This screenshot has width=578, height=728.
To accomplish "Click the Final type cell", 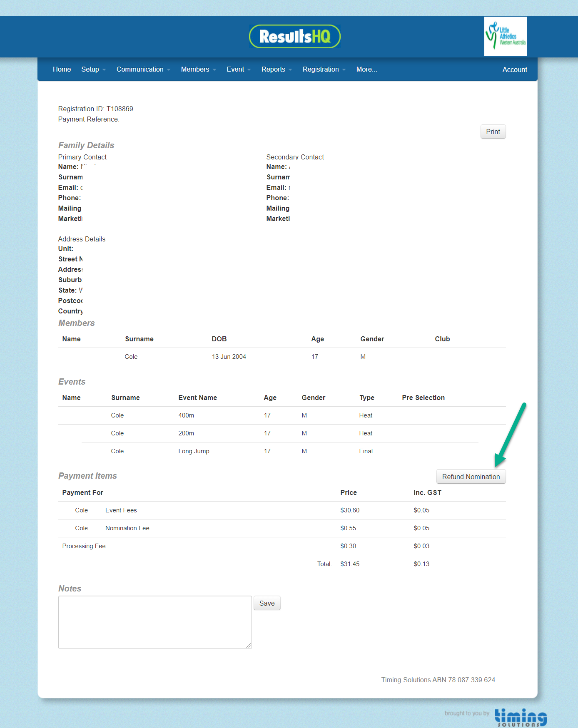I will [x=366, y=451].
